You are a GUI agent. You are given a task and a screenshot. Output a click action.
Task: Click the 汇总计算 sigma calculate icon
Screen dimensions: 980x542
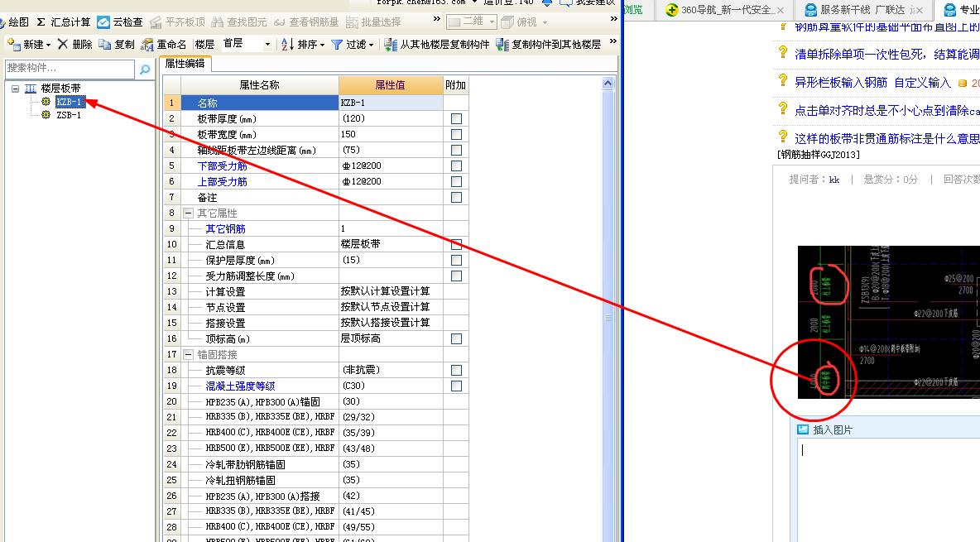pyautogui.click(x=41, y=22)
